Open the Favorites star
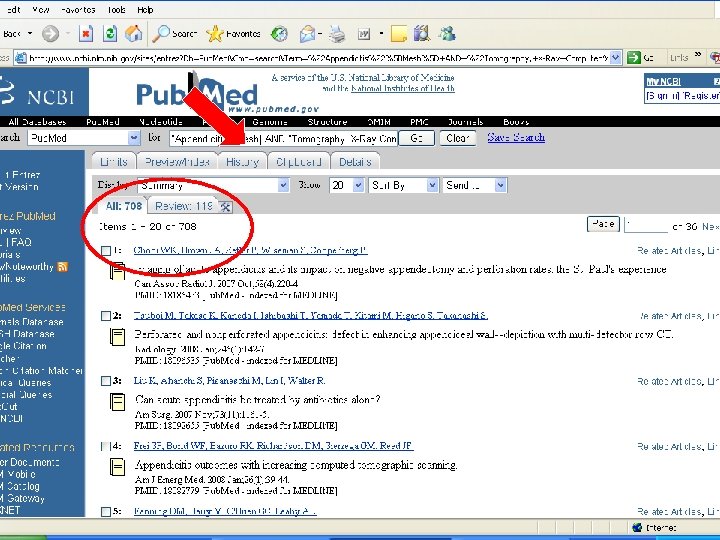 [x=233, y=34]
